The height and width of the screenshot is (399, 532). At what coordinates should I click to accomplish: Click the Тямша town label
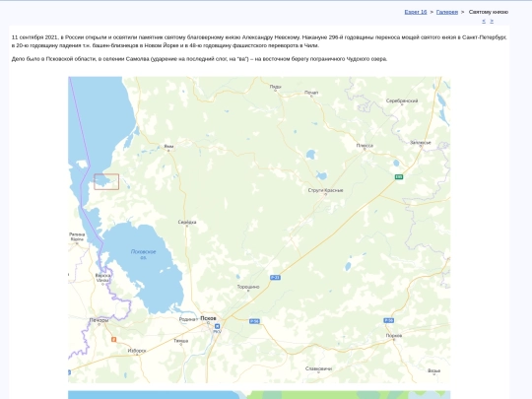click(x=181, y=341)
